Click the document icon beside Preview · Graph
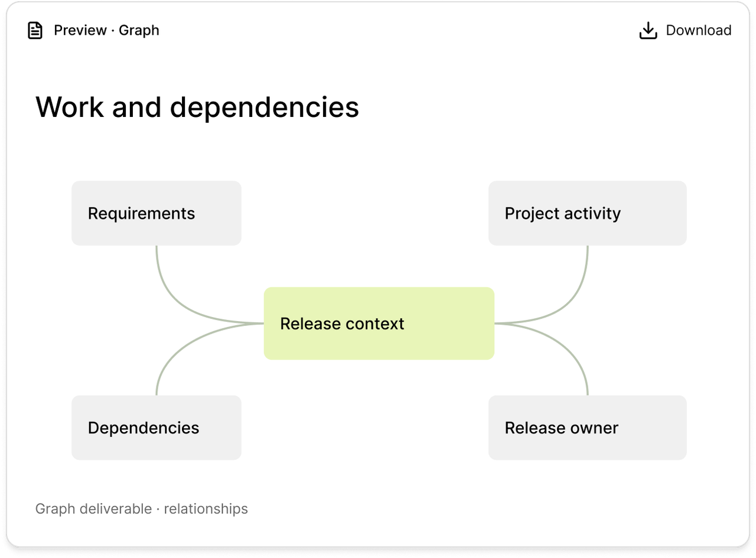This screenshot has width=756, height=558. click(35, 31)
